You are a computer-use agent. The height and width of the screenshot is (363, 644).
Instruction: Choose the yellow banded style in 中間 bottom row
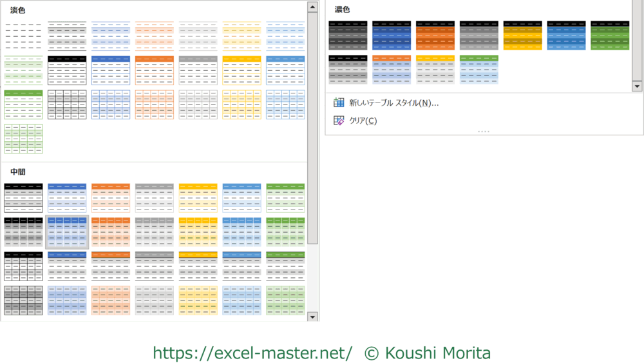[x=198, y=300]
